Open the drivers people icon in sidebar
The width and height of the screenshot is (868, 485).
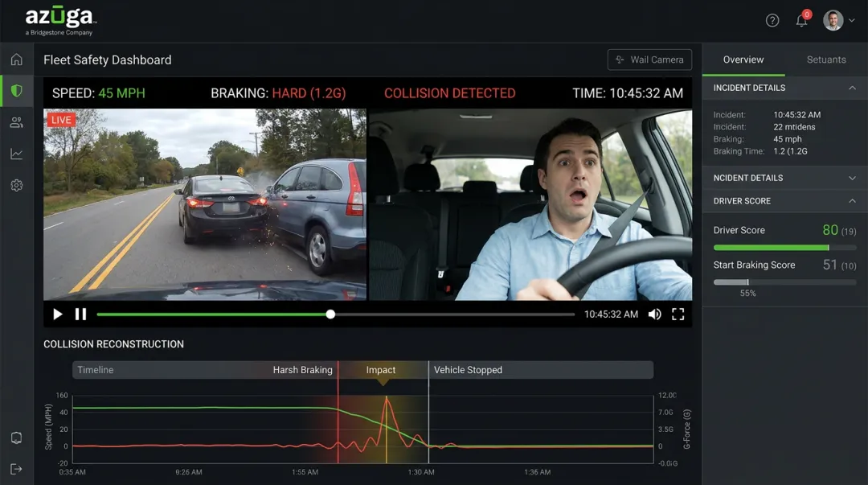click(17, 122)
